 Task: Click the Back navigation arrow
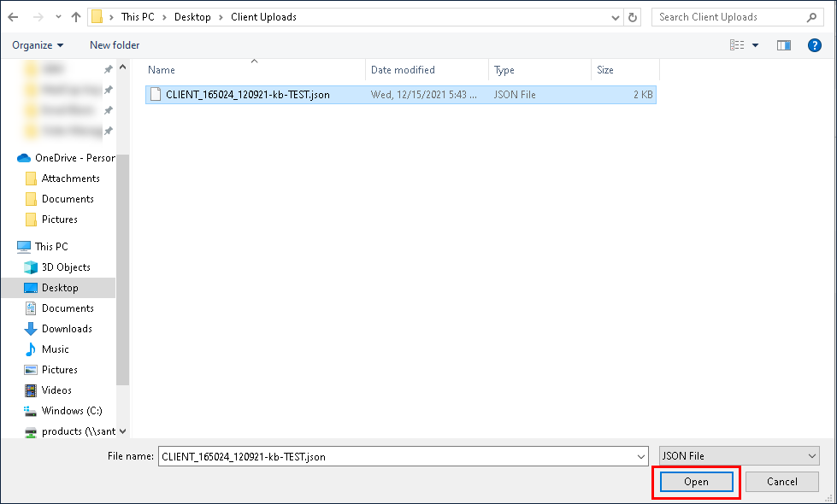[14, 17]
